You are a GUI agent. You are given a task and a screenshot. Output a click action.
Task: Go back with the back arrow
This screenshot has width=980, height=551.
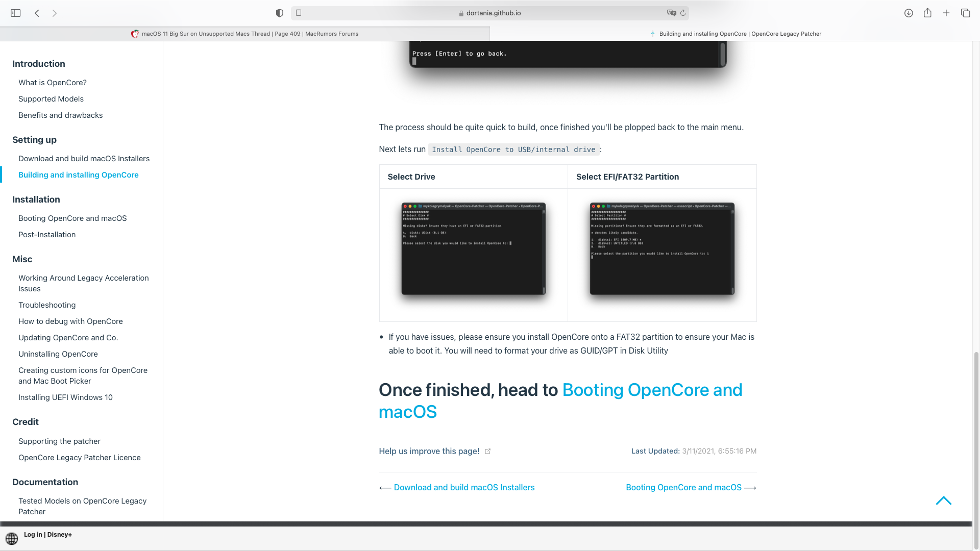coord(37,13)
